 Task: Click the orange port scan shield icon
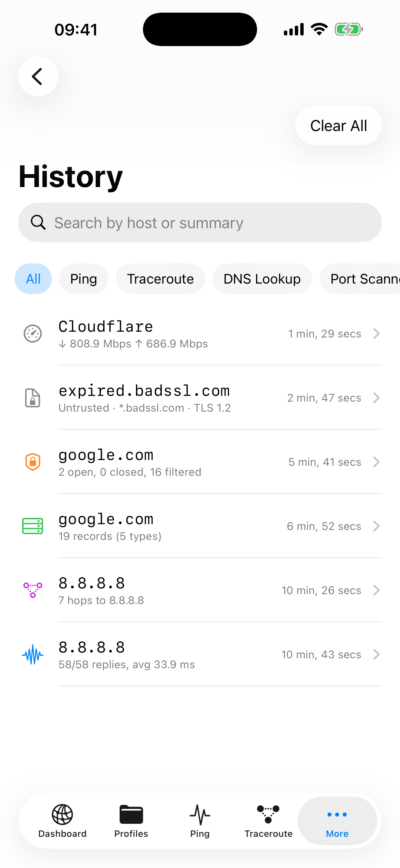tap(33, 462)
